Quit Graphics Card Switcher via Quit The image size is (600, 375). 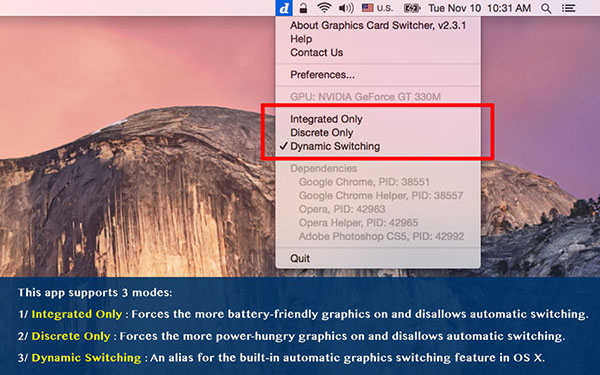[378, 258]
